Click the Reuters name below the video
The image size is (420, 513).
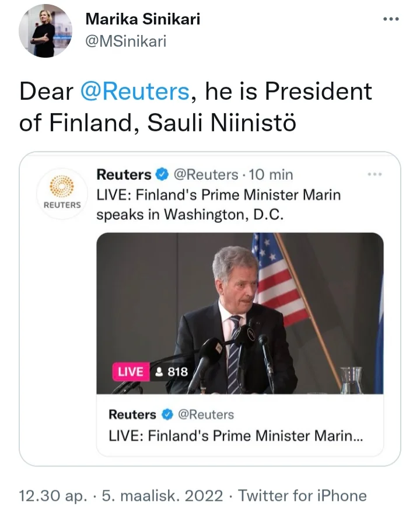[132, 414]
